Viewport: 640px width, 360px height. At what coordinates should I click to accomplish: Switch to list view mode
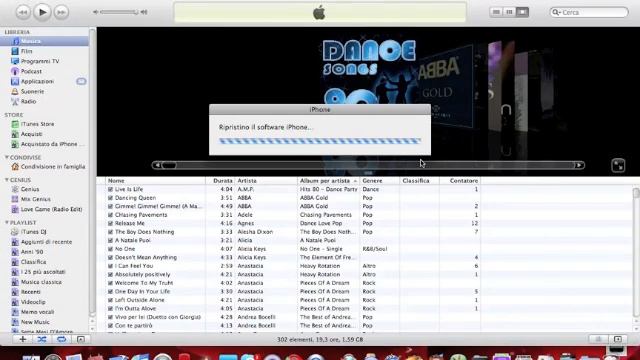point(496,12)
